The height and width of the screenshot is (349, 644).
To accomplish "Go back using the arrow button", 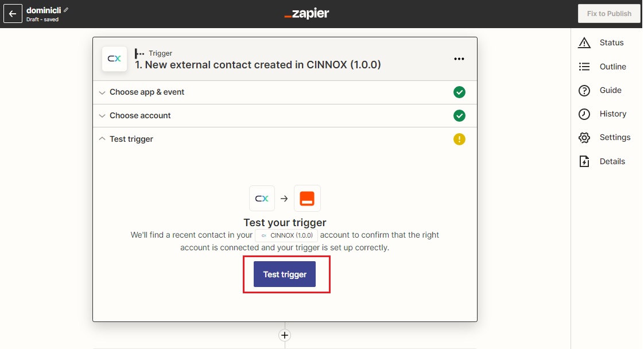I will [x=13, y=14].
